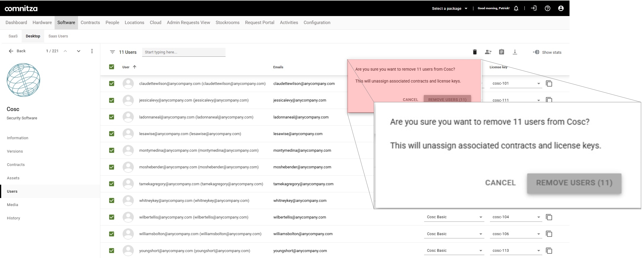Screen dimensions: 644x258
Task: Open the notifications bell icon
Action: (516, 8)
